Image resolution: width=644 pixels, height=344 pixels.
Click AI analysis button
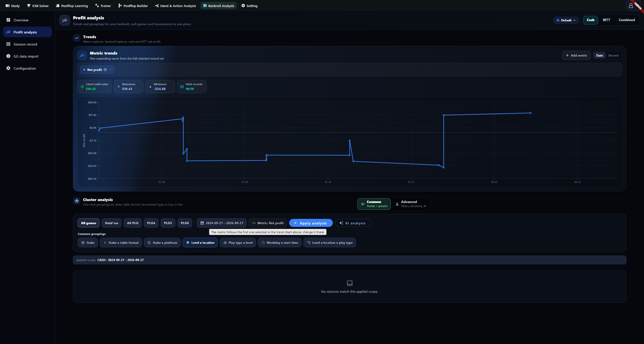(x=353, y=223)
